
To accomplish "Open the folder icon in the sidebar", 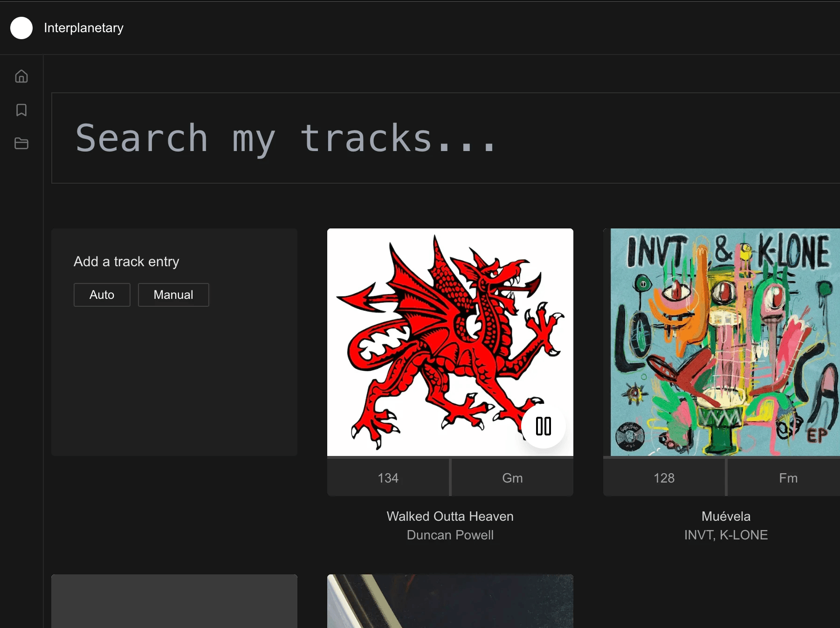I will [21, 144].
